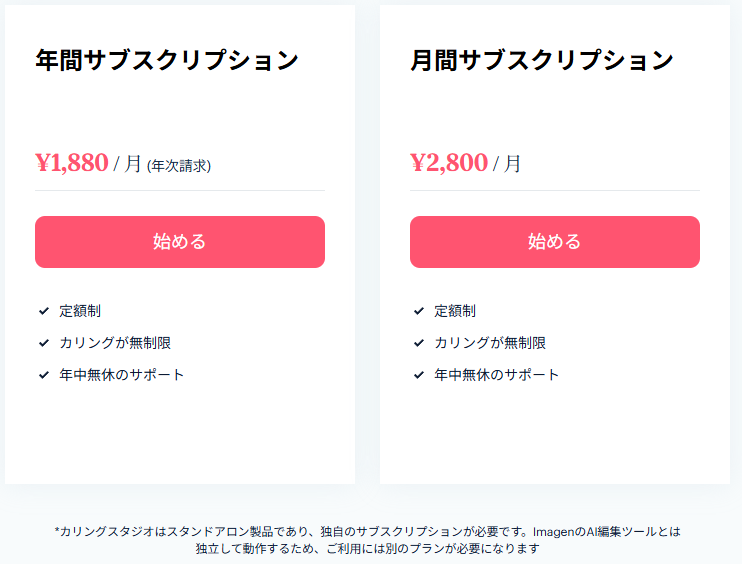Viewport: 742px width, 564px height.
Task: Click カリングが無制限 text in monthly plan
Action: [x=491, y=343]
